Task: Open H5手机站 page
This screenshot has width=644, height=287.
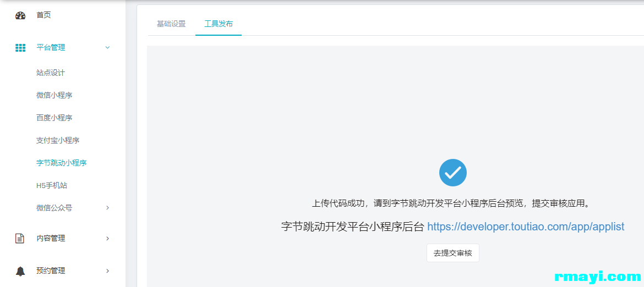Action: click(x=52, y=186)
